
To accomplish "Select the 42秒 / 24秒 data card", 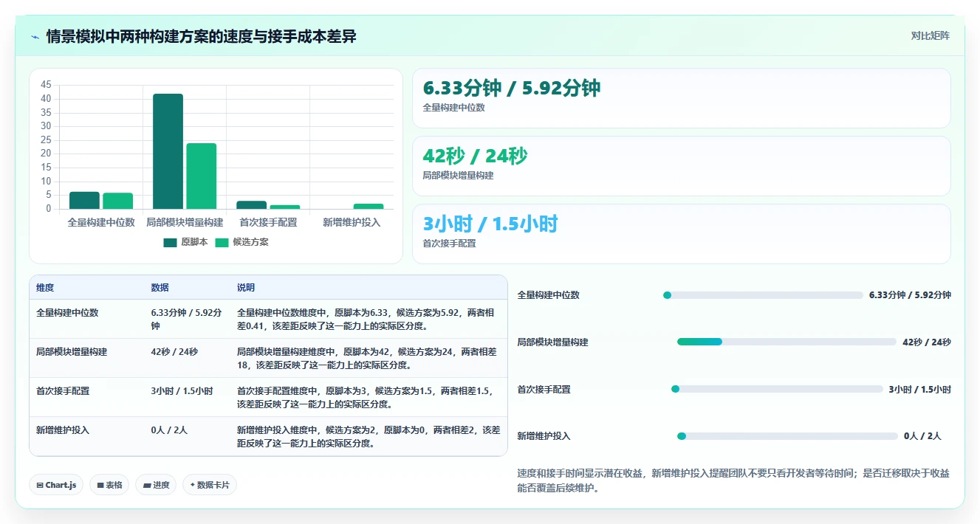I will click(x=681, y=166).
